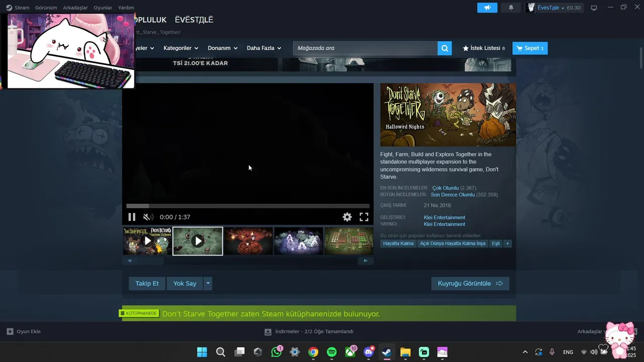The image size is (644, 362).
Task: Open İstek Listesi wishlist
Action: coord(484,48)
